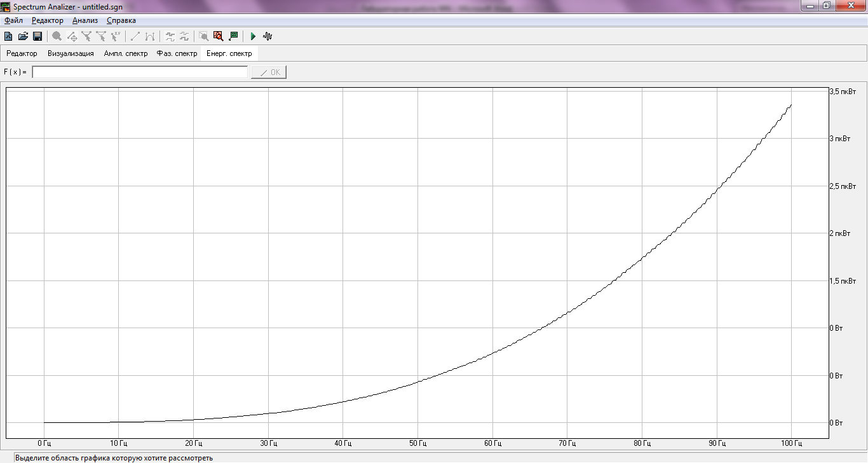Click the 0 Гц axis label
The height and width of the screenshot is (463, 868).
(x=44, y=443)
